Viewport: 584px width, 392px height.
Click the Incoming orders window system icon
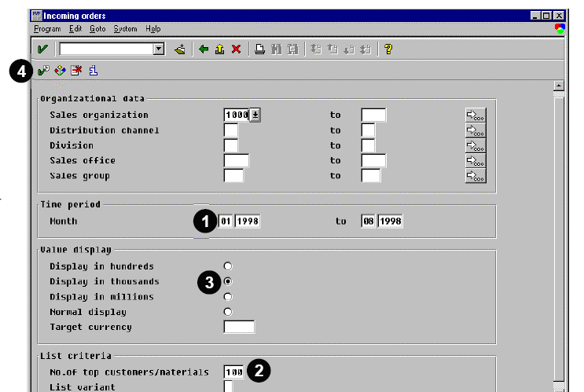tap(37, 16)
